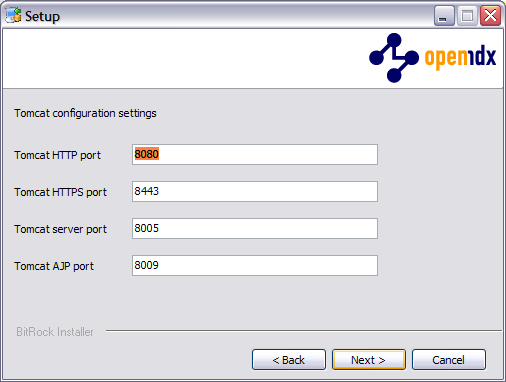Select the Tomcat HTTPS port input
The image size is (506, 382).
coord(255,191)
